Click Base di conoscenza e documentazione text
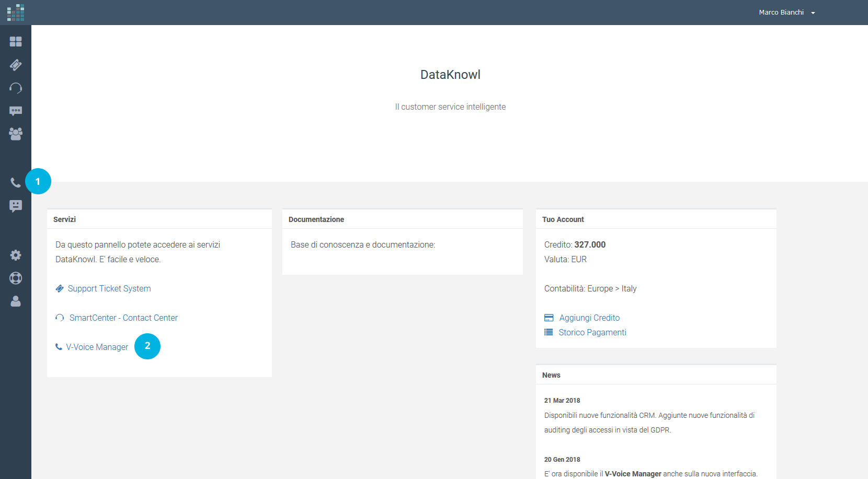The image size is (868, 479). pyautogui.click(x=363, y=244)
